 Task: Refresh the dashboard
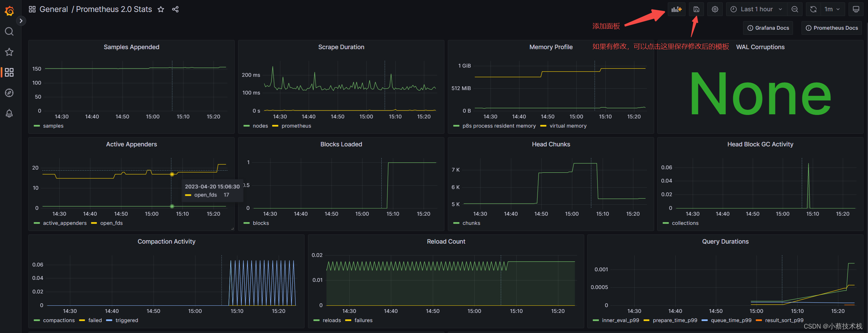(x=813, y=9)
